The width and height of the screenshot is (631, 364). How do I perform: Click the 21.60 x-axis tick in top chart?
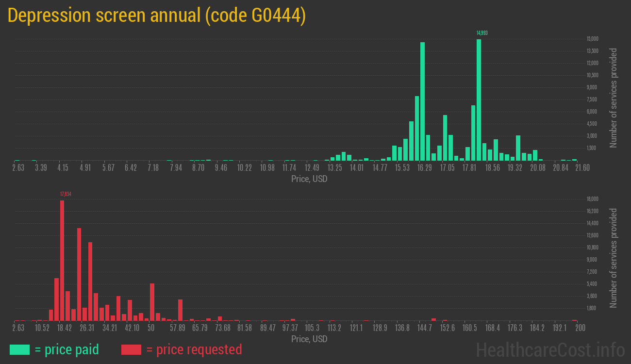pos(582,168)
